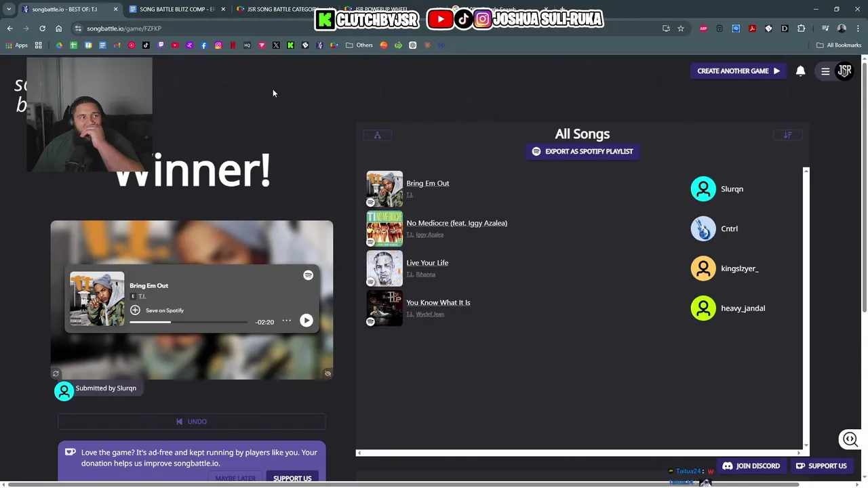Open the hamburger menu beside JSR avatar
Viewport: 868px width, 488px height.
(x=825, y=71)
